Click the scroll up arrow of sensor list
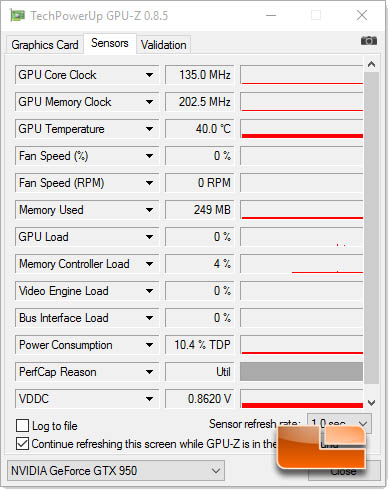This screenshot has height=490, width=389. tap(371, 64)
